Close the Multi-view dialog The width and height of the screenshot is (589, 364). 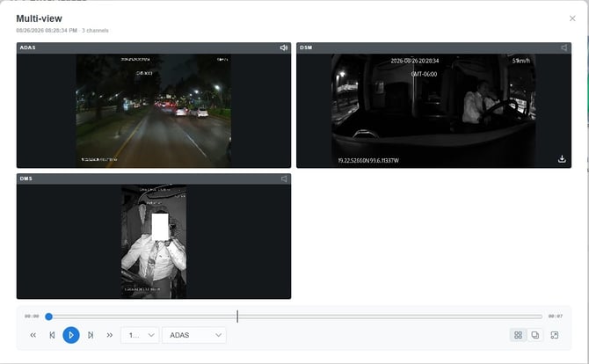[572, 18]
